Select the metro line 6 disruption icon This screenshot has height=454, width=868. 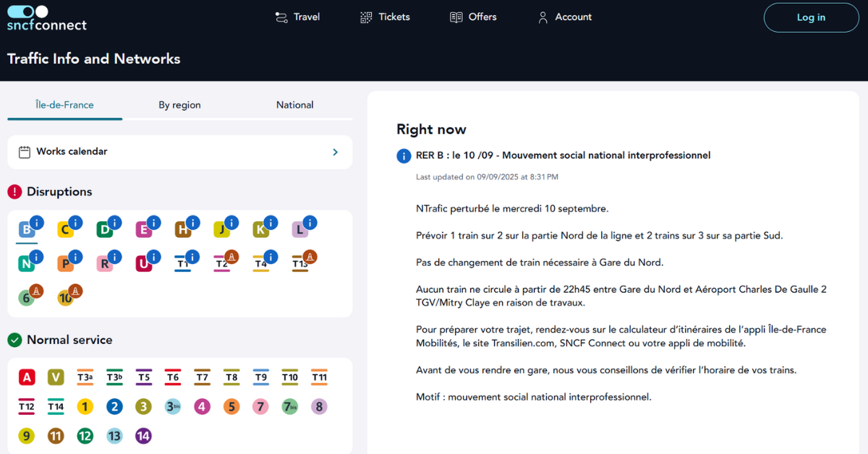[x=27, y=297]
